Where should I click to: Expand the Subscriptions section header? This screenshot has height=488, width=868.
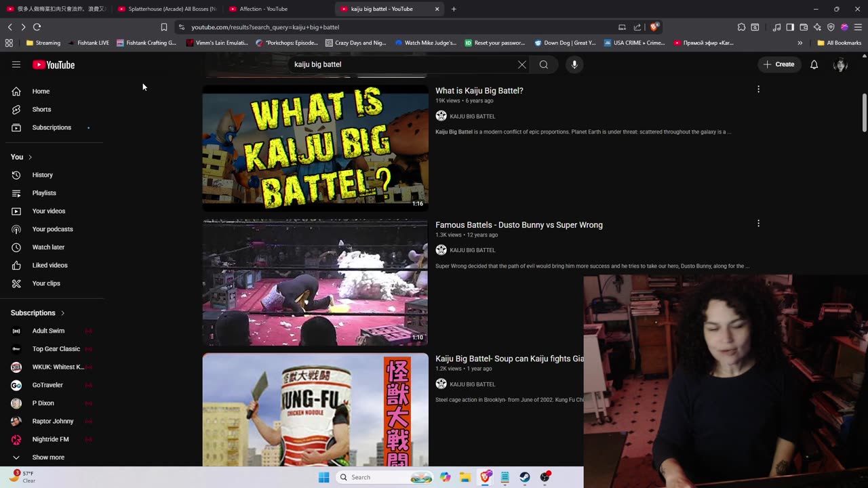coord(38,313)
